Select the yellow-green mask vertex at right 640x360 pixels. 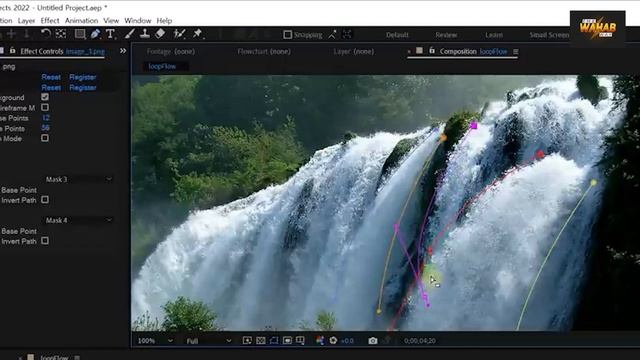coord(593,183)
